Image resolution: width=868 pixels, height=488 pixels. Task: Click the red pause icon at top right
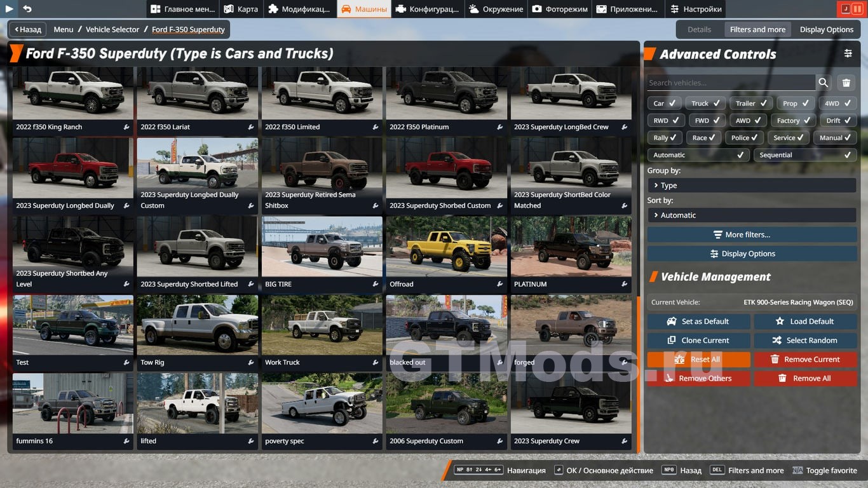click(858, 9)
